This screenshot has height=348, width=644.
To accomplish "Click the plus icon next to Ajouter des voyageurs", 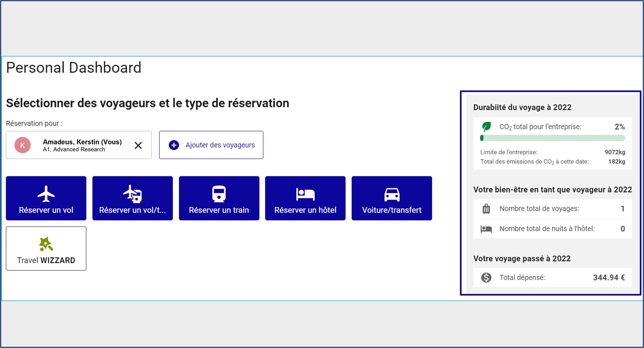I will [174, 145].
